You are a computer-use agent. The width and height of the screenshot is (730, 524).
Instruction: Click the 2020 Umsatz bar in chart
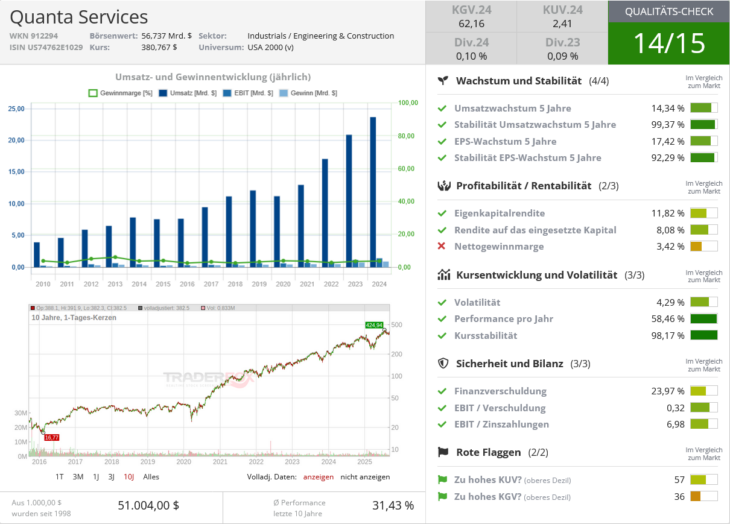(277, 232)
